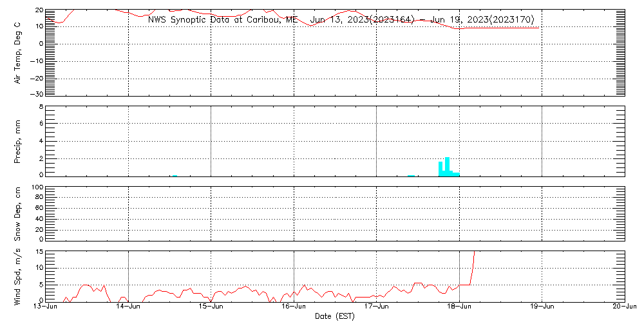Screen dimensions: 644x322
Task: Select the small precipitation bar on 14-Jun
Action: 175,175
